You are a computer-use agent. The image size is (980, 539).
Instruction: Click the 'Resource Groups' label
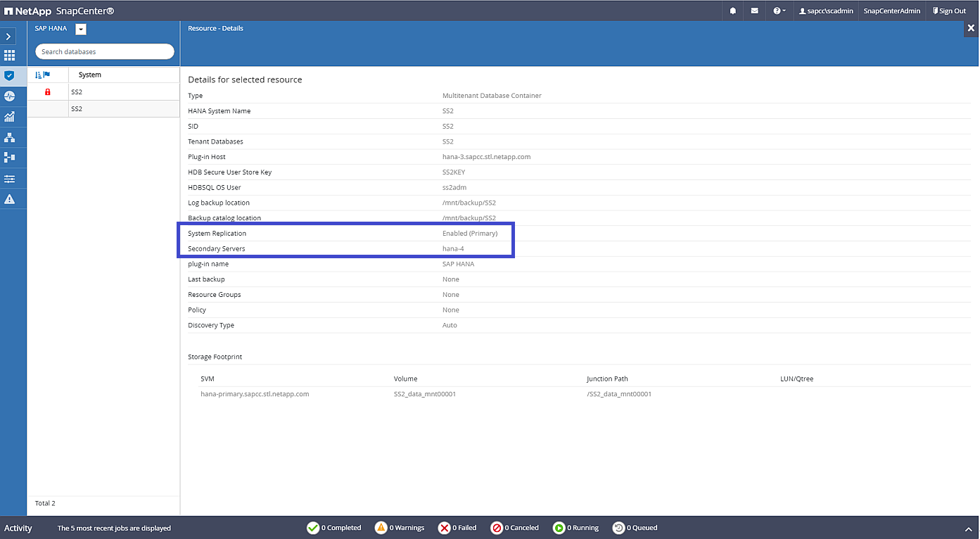215,295
